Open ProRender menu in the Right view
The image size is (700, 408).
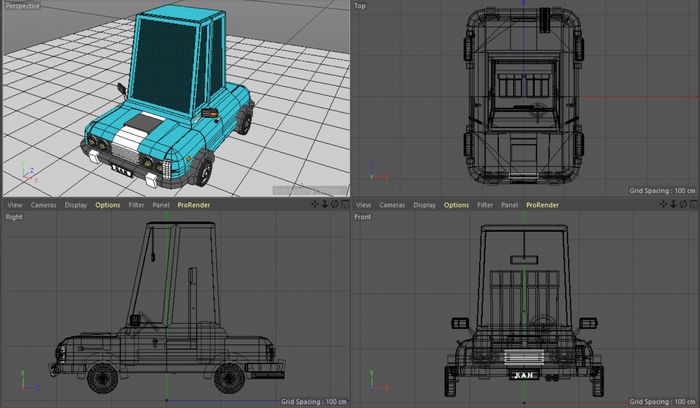tap(193, 205)
